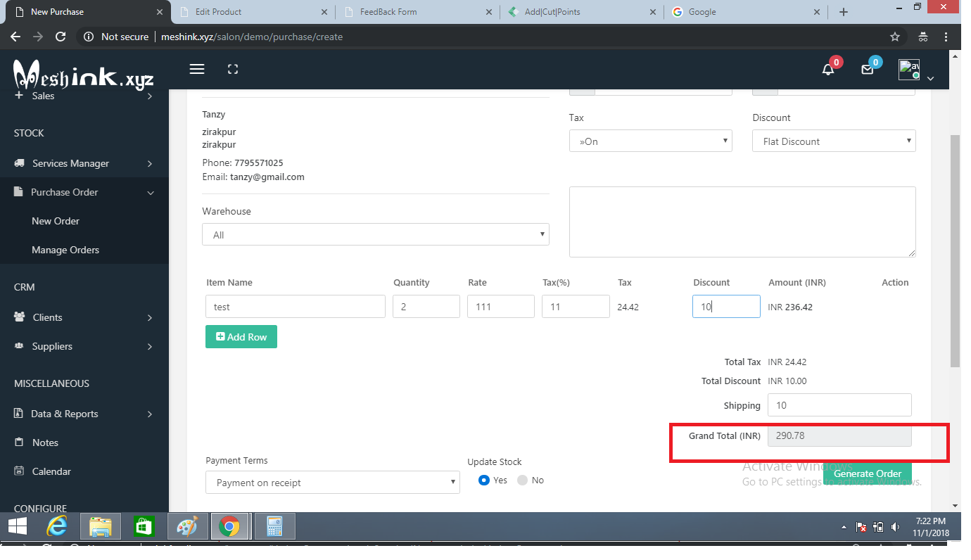This screenshot has height=560, width=971.
Task: Select No for Update Stock
Action: [522, 480]
